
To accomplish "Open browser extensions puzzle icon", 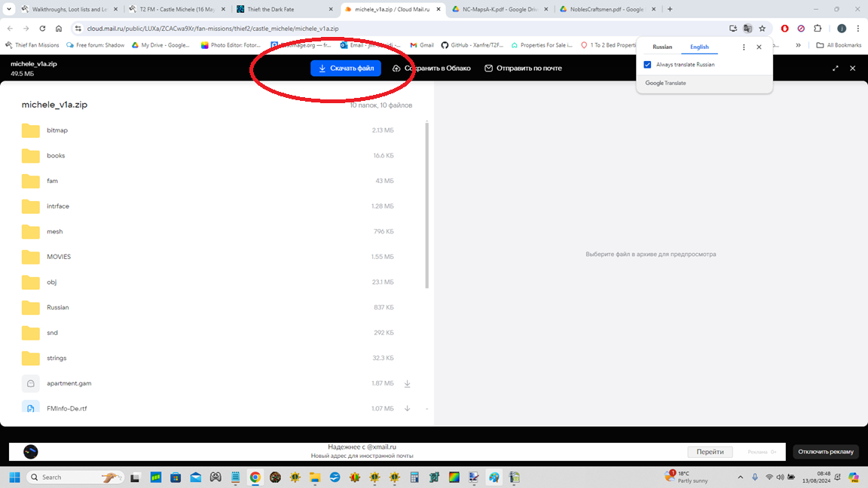I will [x=818, y=28].
